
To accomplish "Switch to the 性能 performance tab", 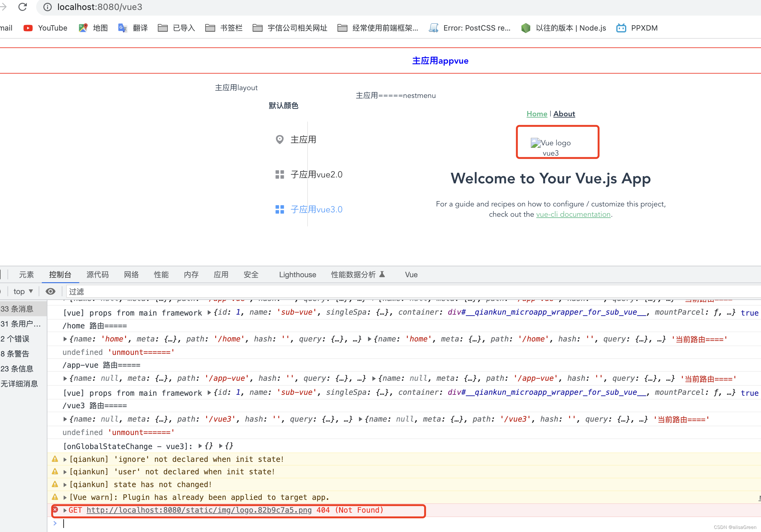I will (x=161, y=274).
